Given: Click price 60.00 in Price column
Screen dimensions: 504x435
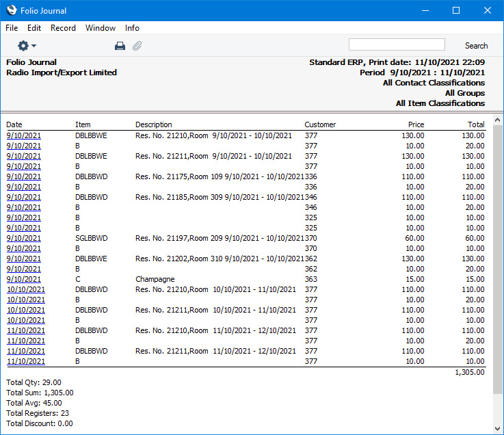Looking at the screenshot, I should 414,238.
